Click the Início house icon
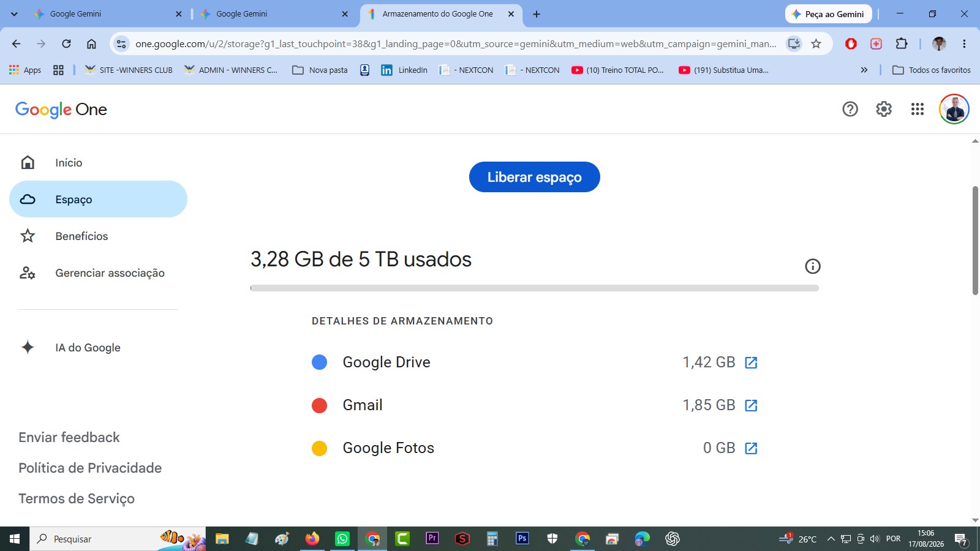The height and width of the screenshot is (551, 980). (x=28, y=162)
